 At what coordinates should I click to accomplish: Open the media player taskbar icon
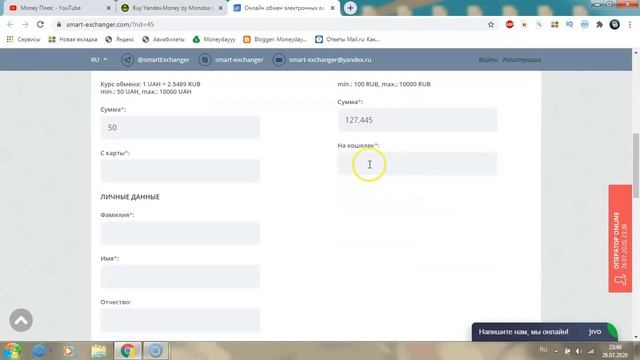tap(69, 351)
